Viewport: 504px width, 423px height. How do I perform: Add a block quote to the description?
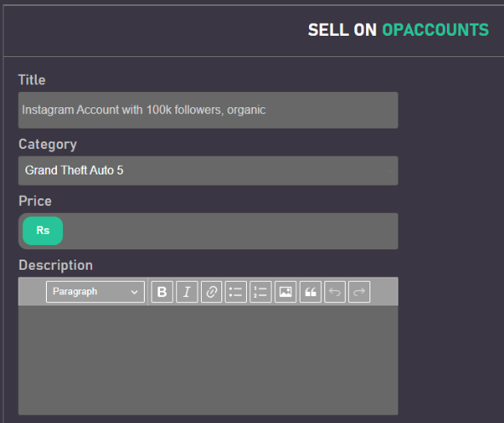[x=310, y=292]
